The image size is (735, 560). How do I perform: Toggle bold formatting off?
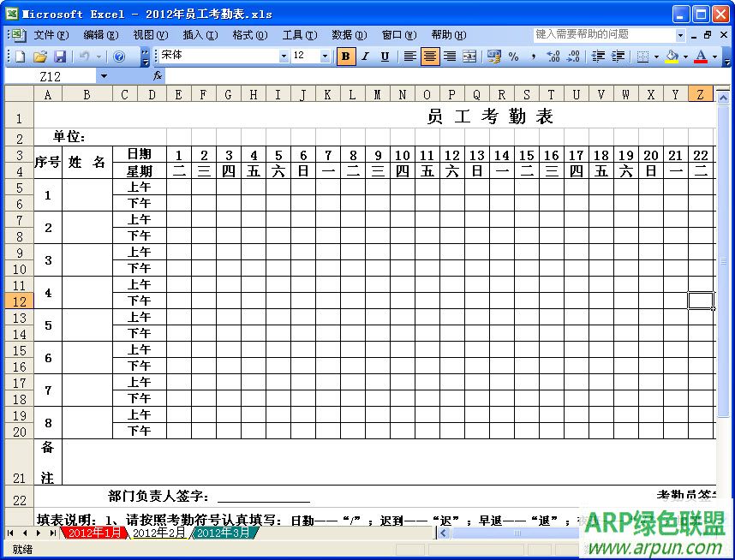(x=345, y=55)
